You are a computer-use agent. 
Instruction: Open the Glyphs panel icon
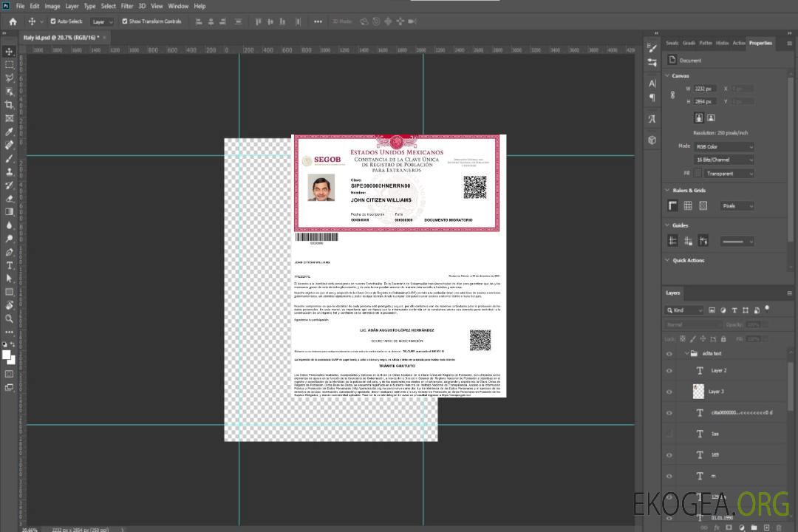click(x=652, y=119)
